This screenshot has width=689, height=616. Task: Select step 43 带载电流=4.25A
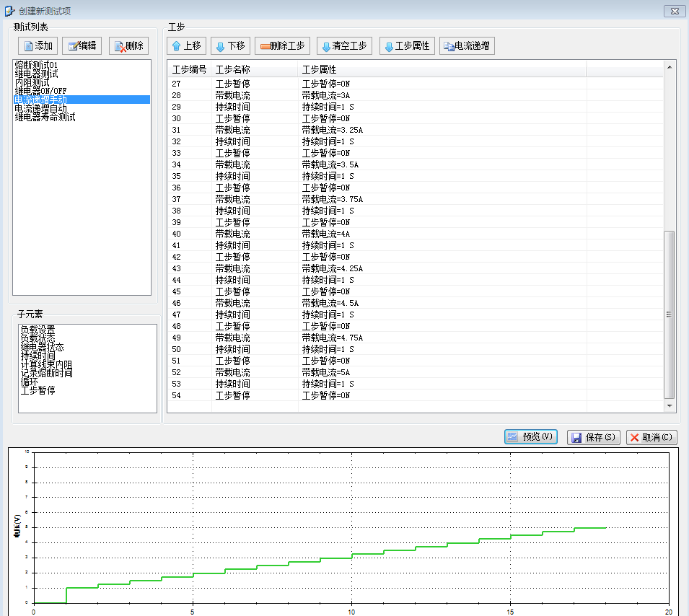[416, 268]
